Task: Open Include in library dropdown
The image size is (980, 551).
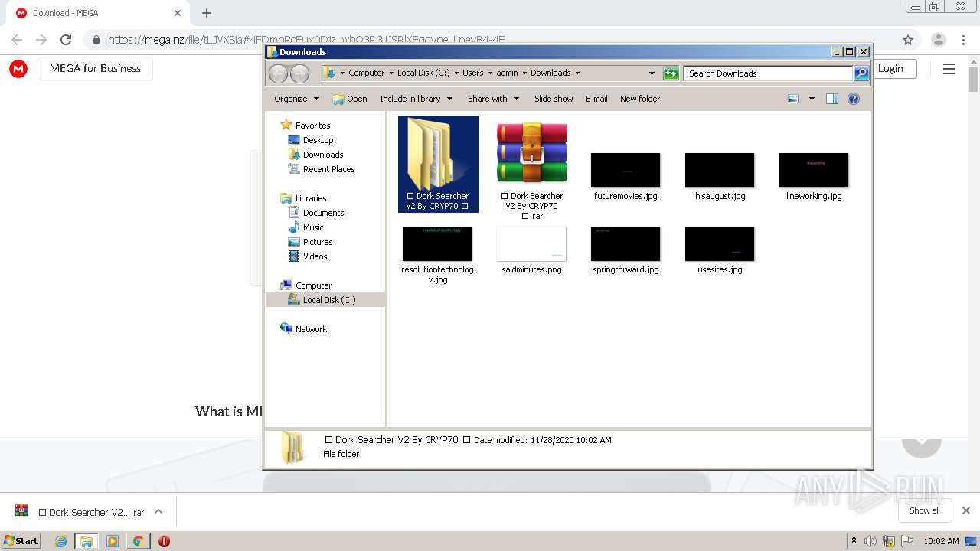Action: point(416,99)
